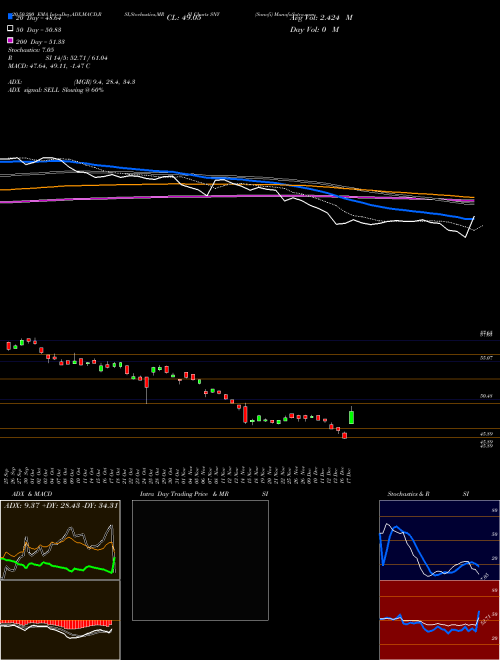Click the 'ADX signal: SELL Slowing @ 60%' line
Screen dimensions: 500x660
point(56,90)
